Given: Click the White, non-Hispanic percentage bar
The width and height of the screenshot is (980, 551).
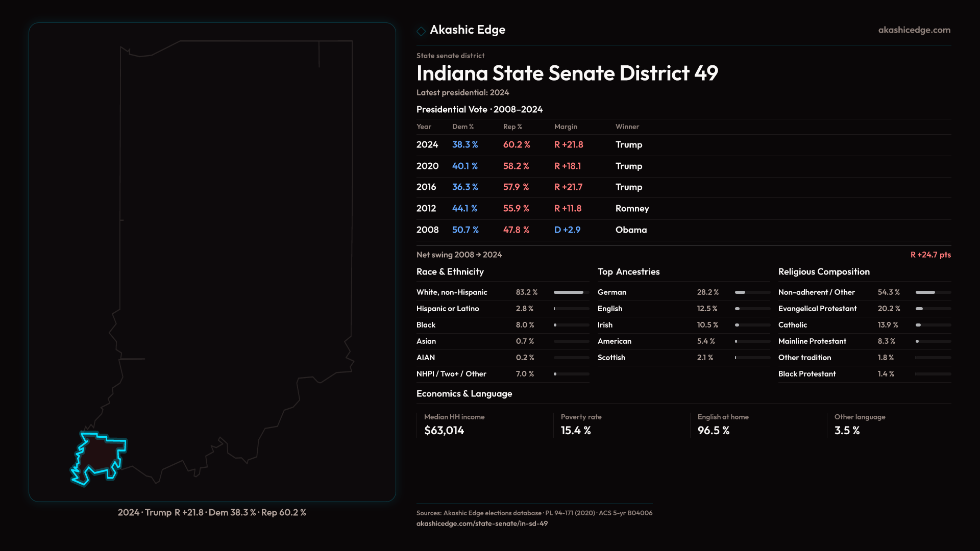Looking at the screenshot, I should pyautogui.click(x=571, y=292).
